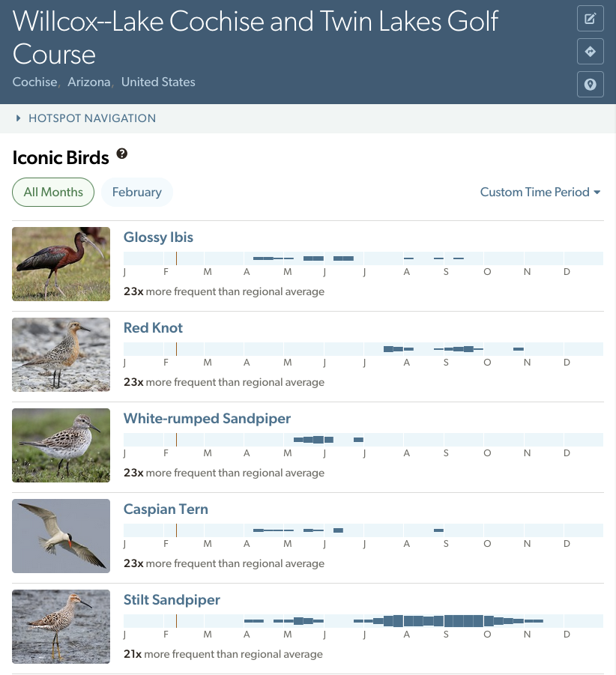Click the Red Knot frequency bar chart
This screenshot has width=616, height=675.
[363, 349]
